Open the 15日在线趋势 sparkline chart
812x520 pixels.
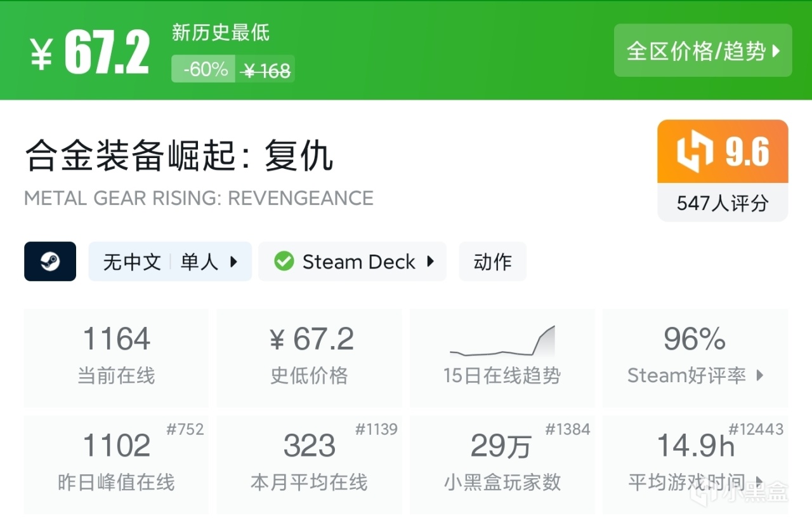[x=502, y=343]
